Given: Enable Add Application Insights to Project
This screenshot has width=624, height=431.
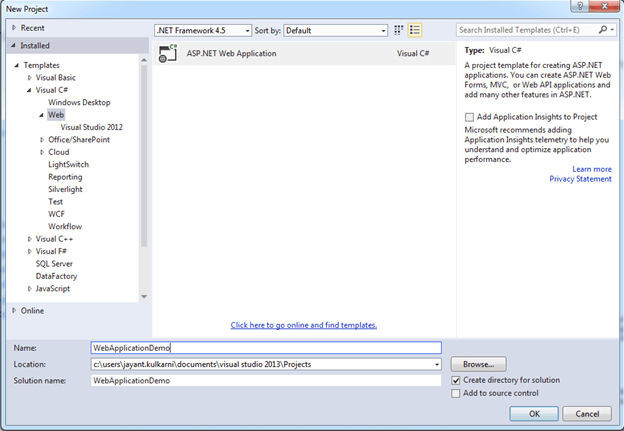Looking at the screenshot, I should 469,117.
